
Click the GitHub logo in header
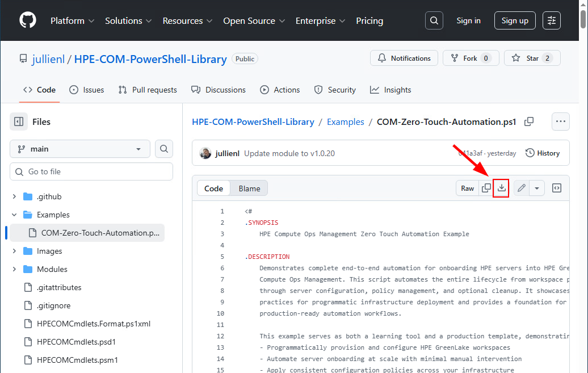tap(28, 20)
